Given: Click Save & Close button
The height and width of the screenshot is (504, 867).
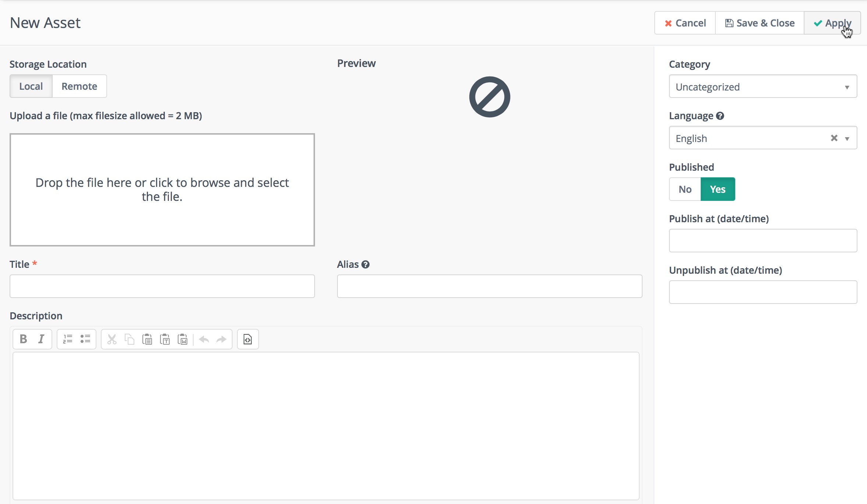Looking at the screenshot, I should tap(760, 23).
